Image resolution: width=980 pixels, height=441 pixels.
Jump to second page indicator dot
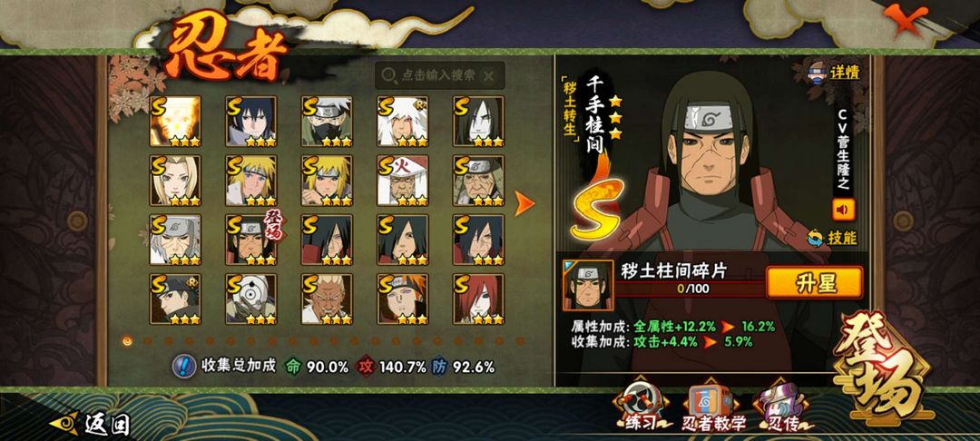pyautogui.click(x=148, y=341)
